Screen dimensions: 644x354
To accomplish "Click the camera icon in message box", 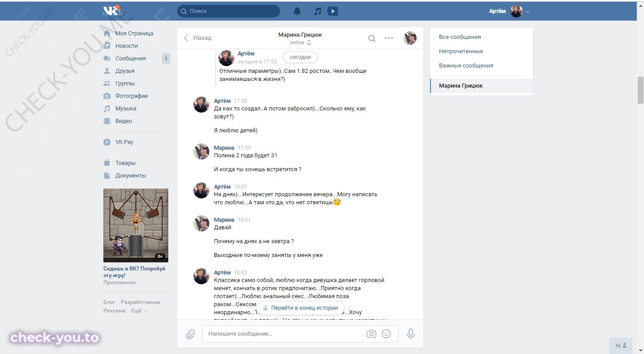I will click(371, 334).
